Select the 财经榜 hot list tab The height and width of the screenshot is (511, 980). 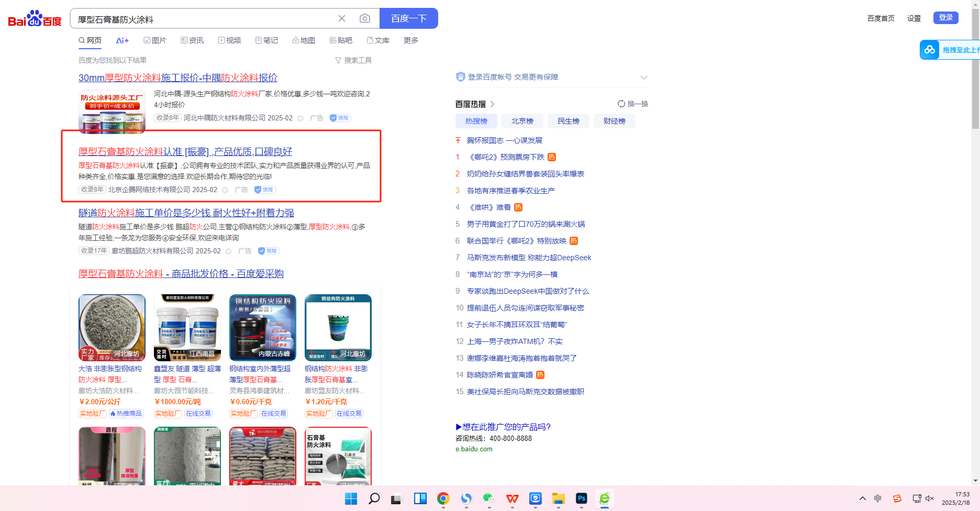pos(614,121)
